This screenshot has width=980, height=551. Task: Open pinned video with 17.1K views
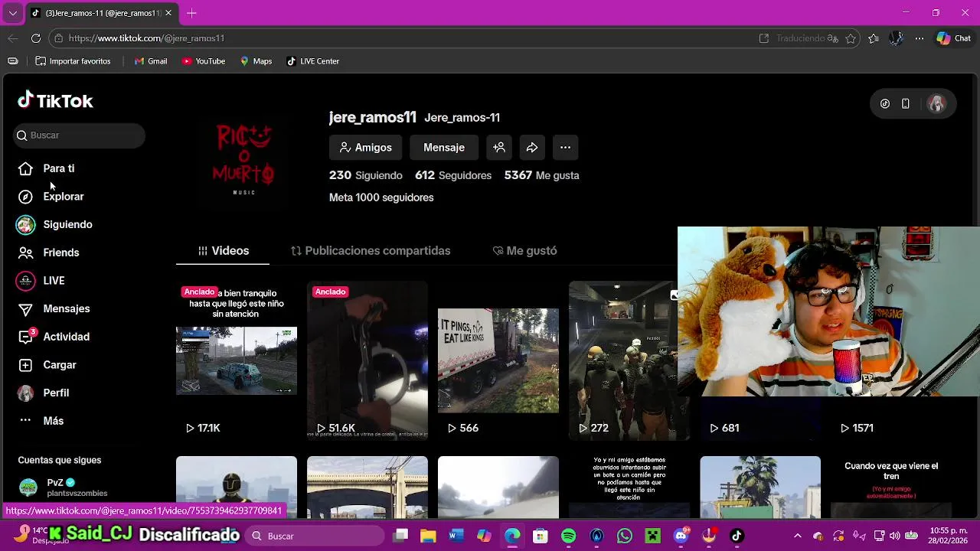[237, 360]
